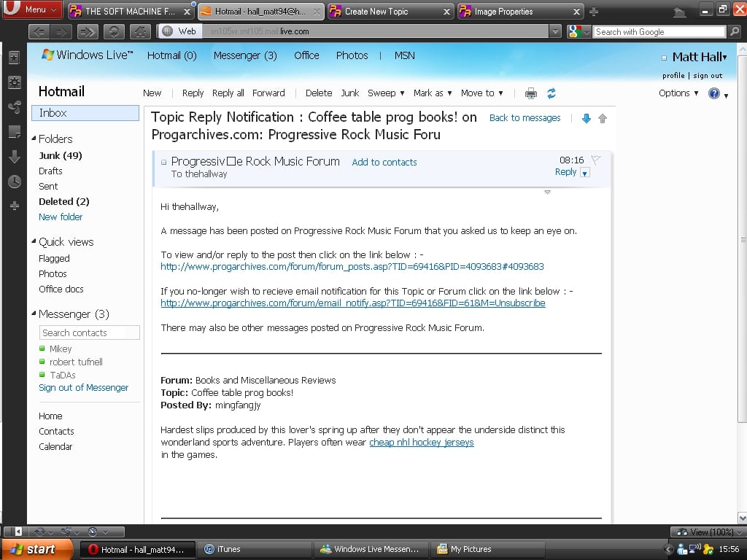
Task: Open the Opera Menu button
Action: (x=32, y=9)
